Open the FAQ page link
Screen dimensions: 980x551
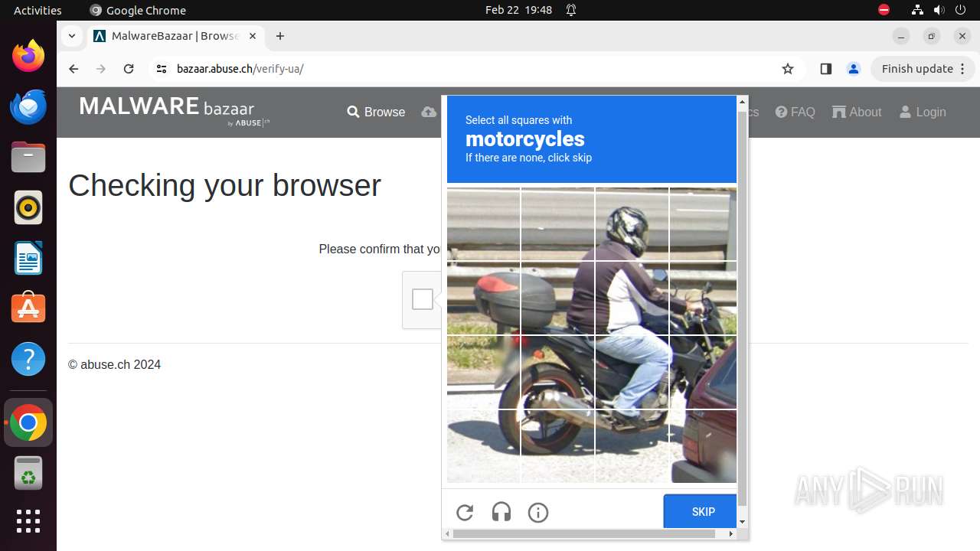pyautogui.click(x=795, y=112)
